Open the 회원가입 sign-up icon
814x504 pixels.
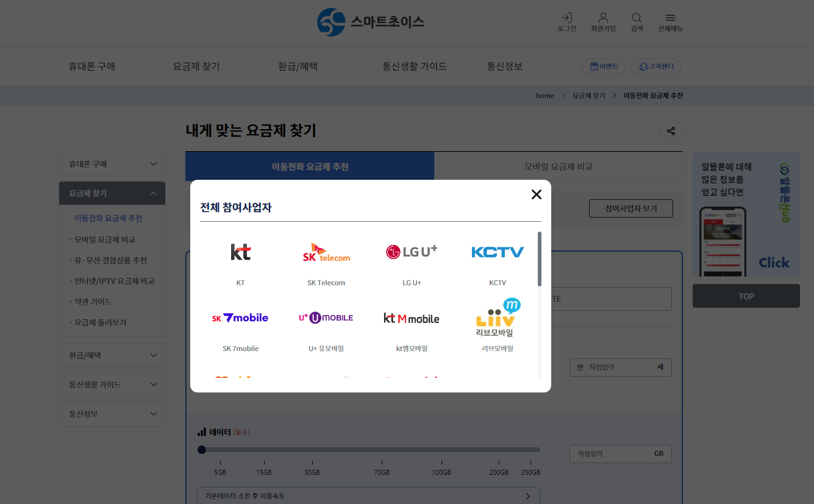coord(603,22)
